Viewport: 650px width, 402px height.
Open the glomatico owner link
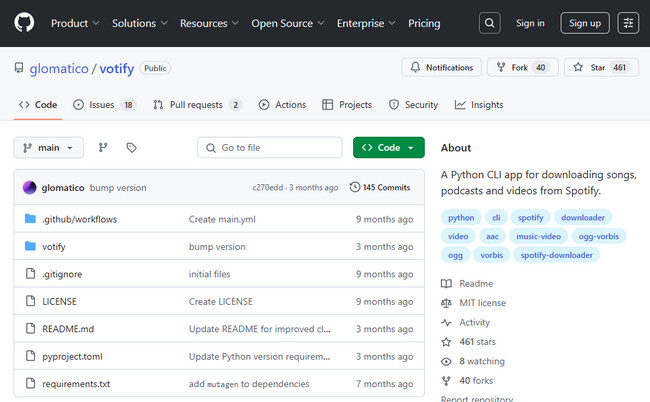pyautogui.click(x=59, y=68)
